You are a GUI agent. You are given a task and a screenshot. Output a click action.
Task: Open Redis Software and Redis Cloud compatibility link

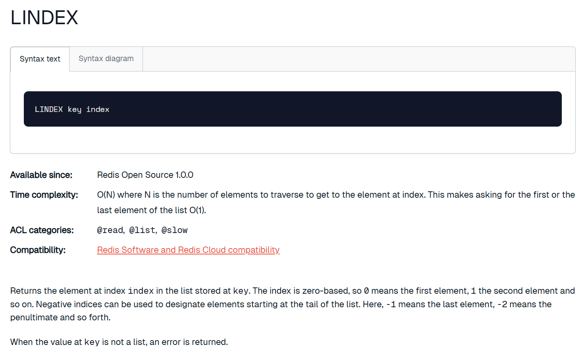pos(188,250)
